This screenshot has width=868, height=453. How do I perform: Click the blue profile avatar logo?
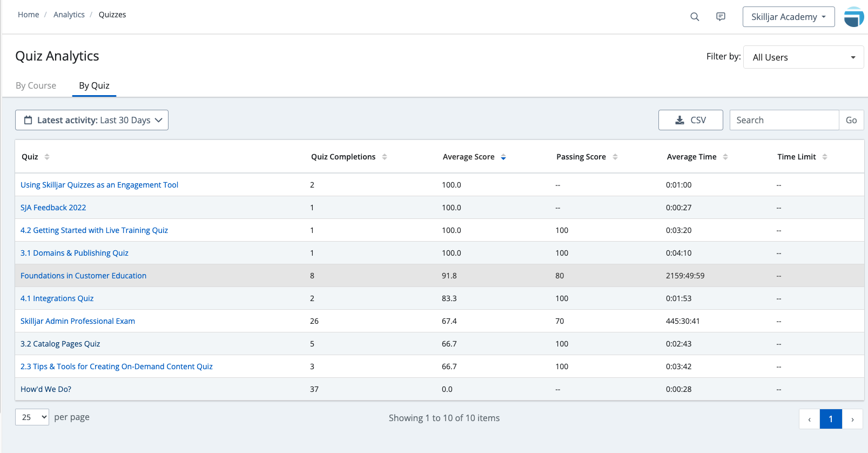click(854, 17)
